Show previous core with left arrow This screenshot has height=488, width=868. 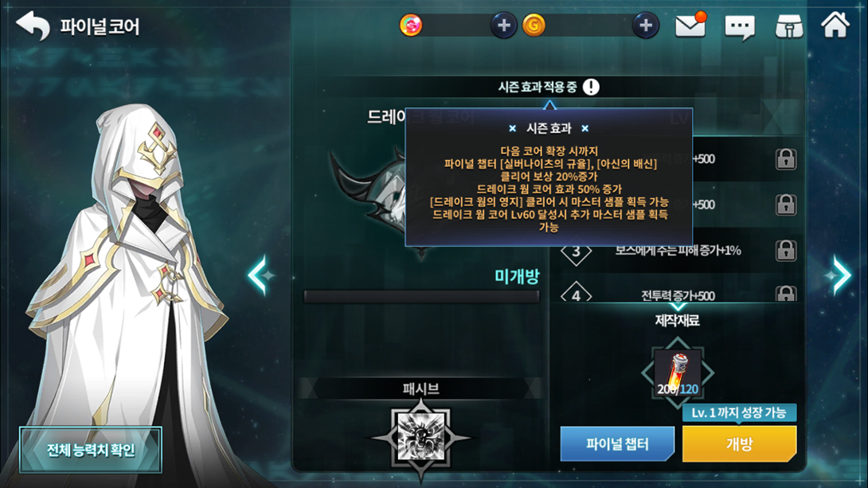click(x=260, y=275)
